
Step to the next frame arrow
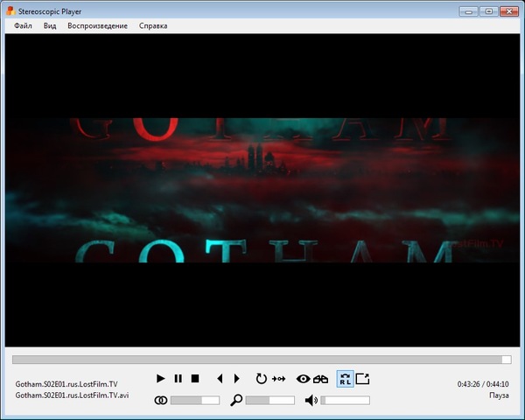click(236, 379)
